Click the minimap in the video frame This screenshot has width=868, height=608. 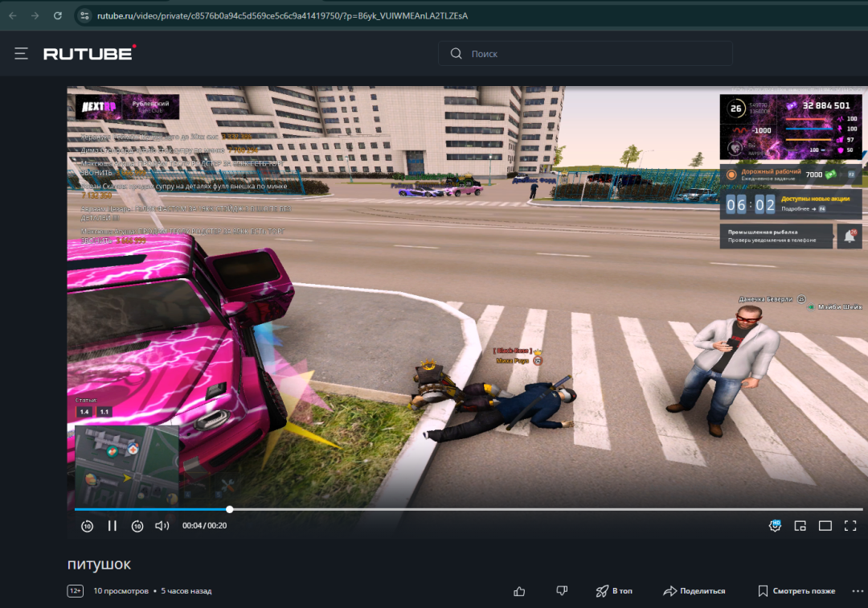127,465
